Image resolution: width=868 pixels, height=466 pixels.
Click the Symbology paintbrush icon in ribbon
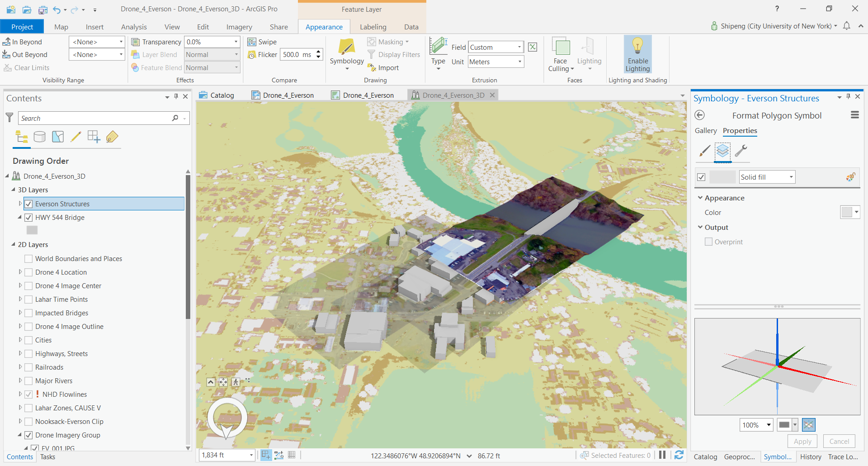click(x=346, y=47)
